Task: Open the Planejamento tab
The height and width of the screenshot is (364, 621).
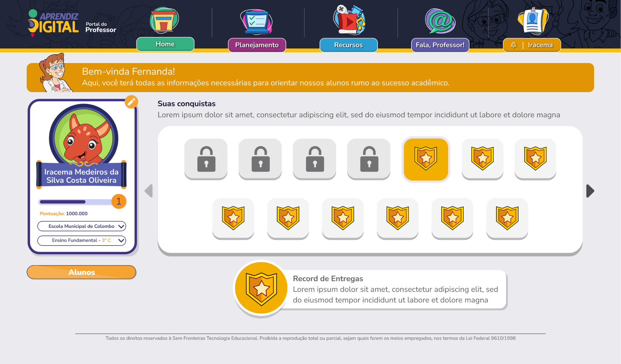Action: [257, 45]
